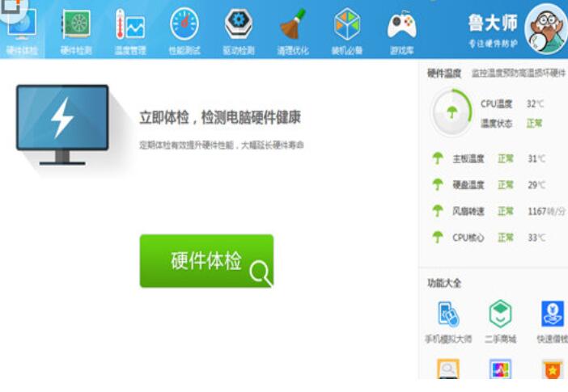The image size is (568, 392).
Task: Open 二手商城 green cube icon
Action: (x=500, y=314)
